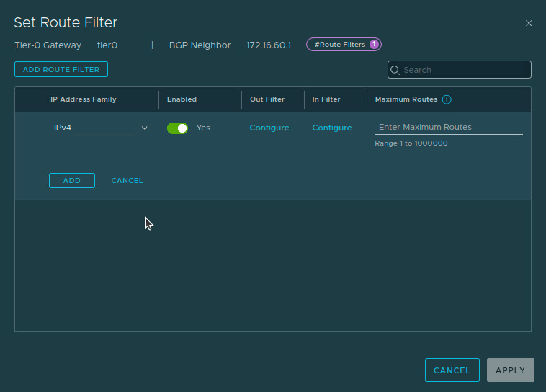Focus the Enter Maximum Routes field
546x392 pixels.
pyautogui.click(x=448, y=127)
